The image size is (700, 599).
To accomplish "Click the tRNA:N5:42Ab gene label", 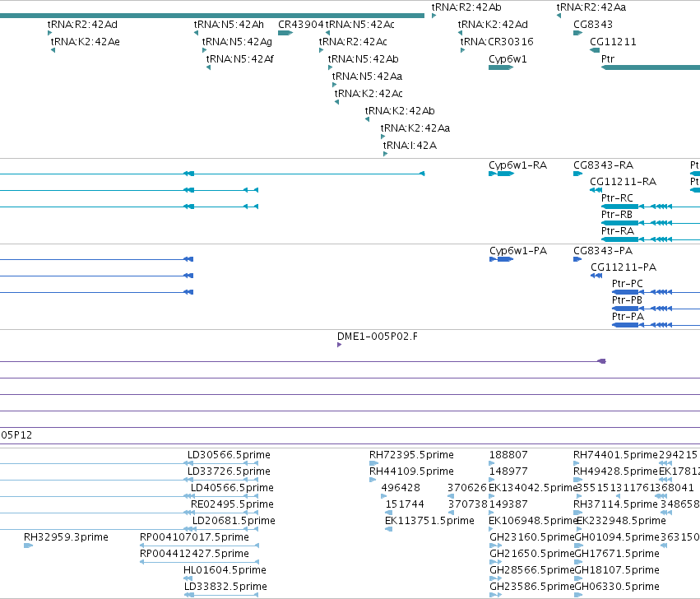I will click(x=363, y=59).
